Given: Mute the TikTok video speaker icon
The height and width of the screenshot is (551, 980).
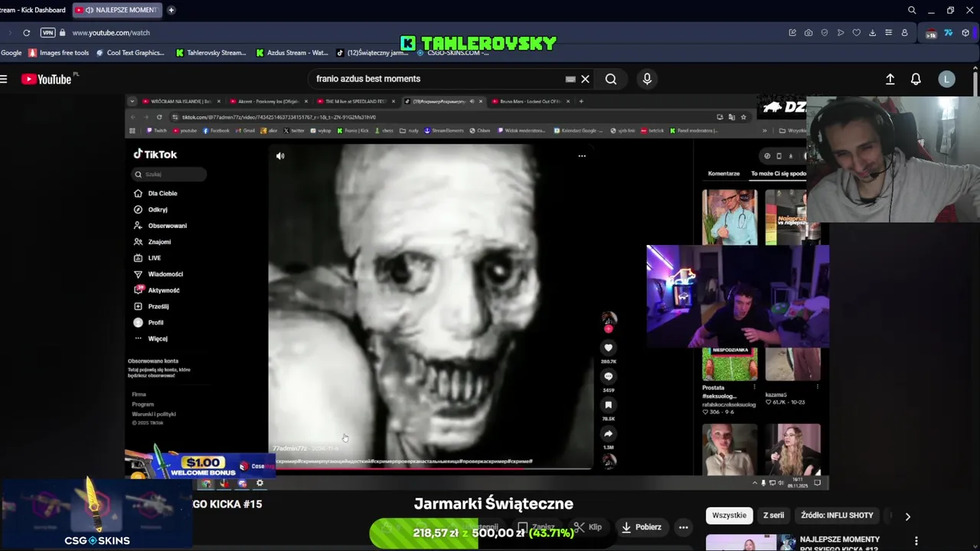Looking at the screenshot, I should pyautogui.click(x=280, y=156).
